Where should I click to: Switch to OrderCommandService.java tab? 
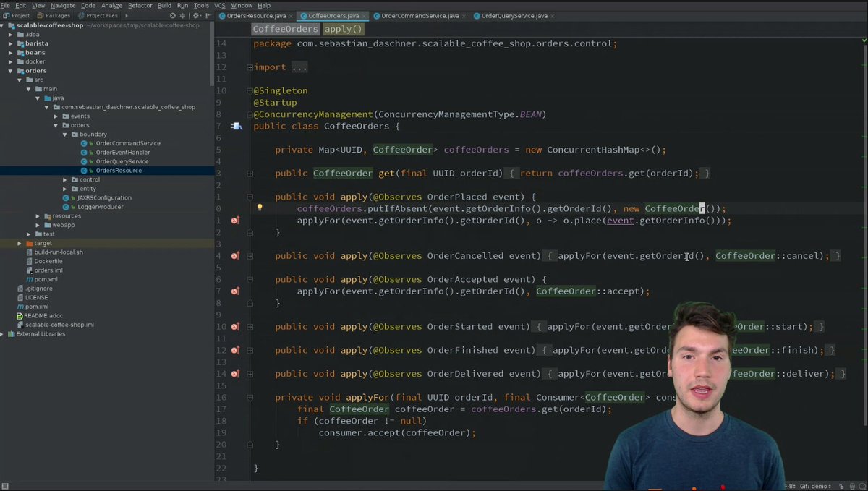419,15
